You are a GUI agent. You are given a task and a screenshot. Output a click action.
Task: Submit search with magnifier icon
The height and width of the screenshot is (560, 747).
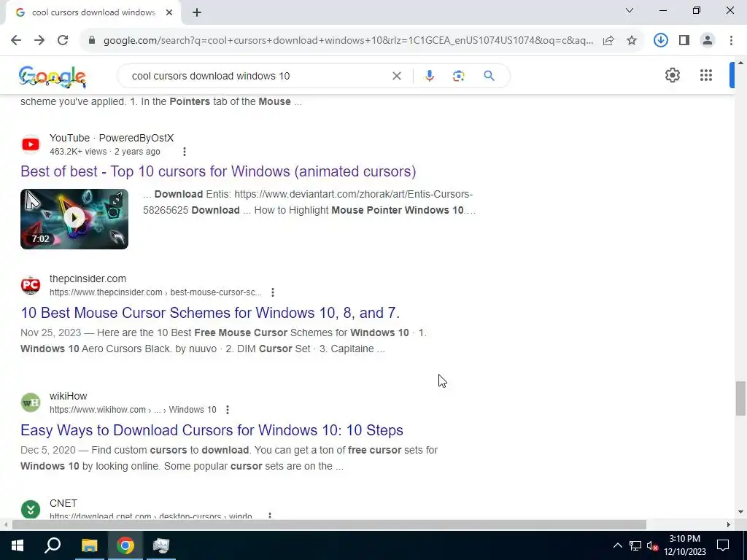point(489,76)
